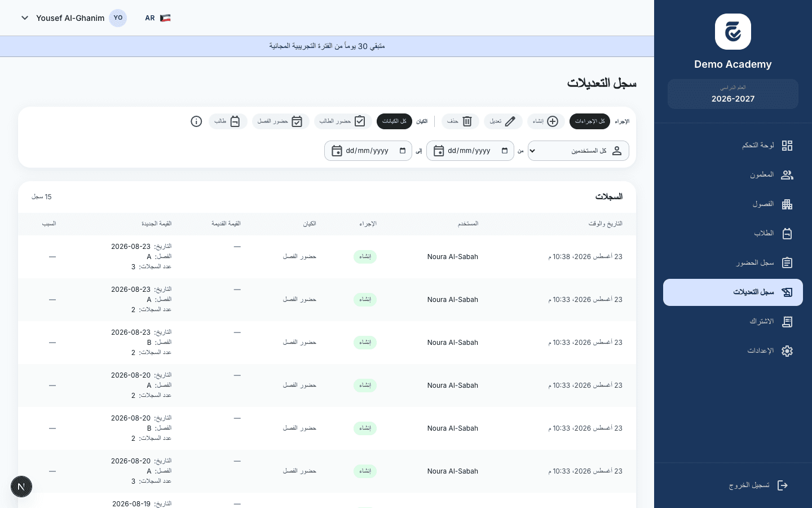Image resolution: width=812 pixels, height=508 pixels.
Task: Filter by تعديل using the pencil icon chip
Action: pos(502,121)
